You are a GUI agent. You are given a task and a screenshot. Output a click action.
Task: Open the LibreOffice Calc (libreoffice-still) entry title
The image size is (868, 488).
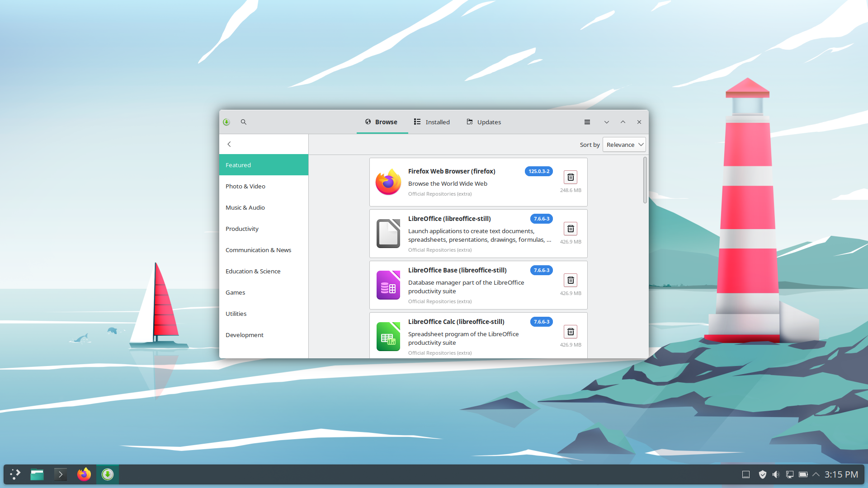coord(456,322)
